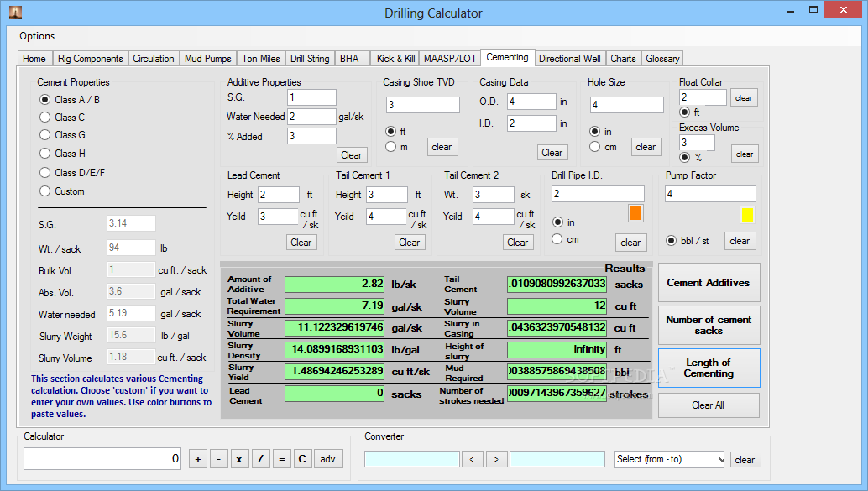Click the calculator equals button
The height and width of the screenshot is (491, 868).
click(282, 459)
